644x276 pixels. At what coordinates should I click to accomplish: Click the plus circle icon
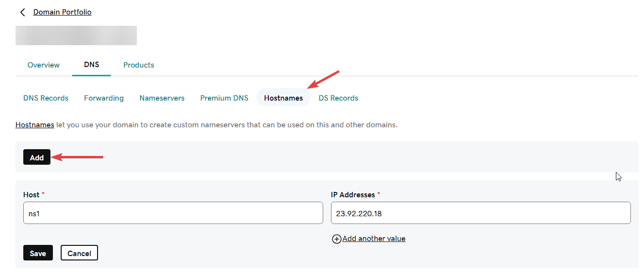coord(336,239)
